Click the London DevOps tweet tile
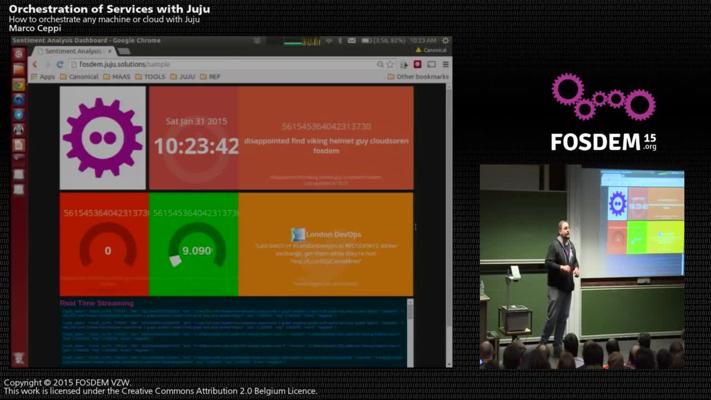Image resolution: width=711 pixels, height=400 pixels. pyautogui.click(x=326, y=245)
